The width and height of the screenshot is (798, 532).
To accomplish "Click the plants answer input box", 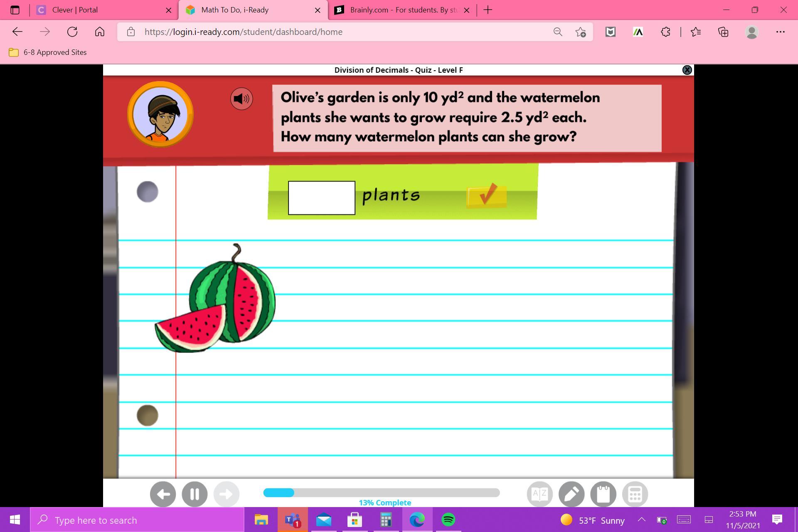I will click(x=321, y=198).
